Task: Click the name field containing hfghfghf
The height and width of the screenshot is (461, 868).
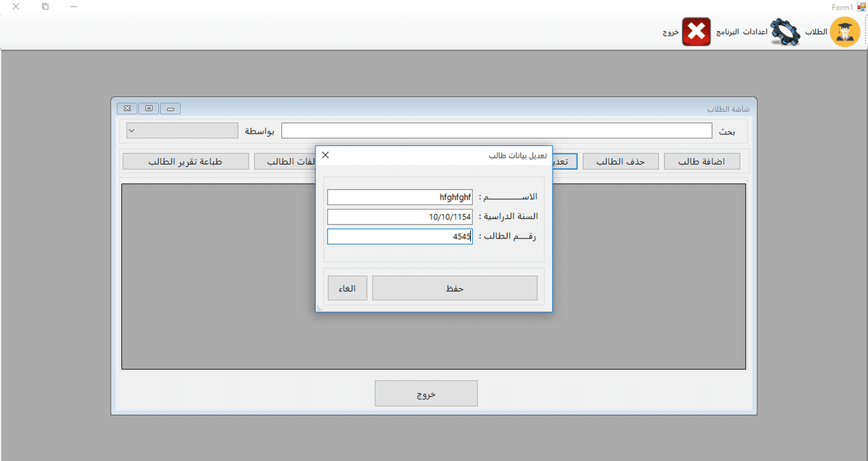Action: pos(400,197)
